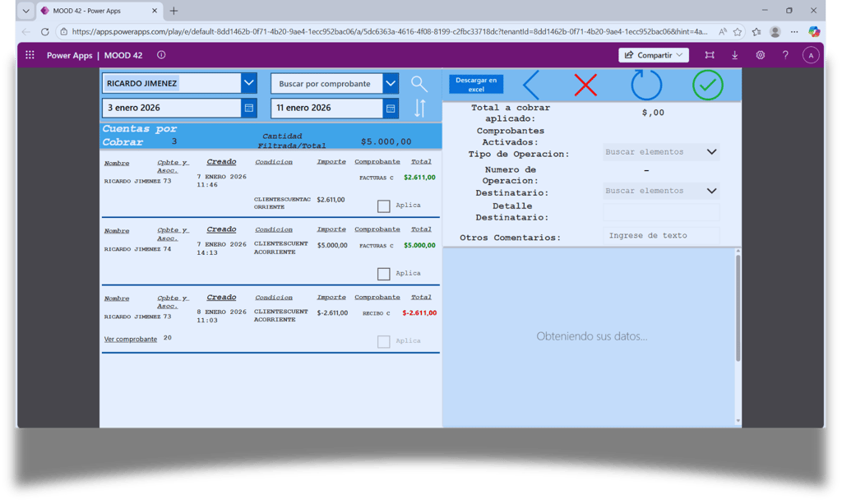Click the RECIBO C comprobante label
The width and height of the screenshot is (842, 504).
(x=377, y=313)
